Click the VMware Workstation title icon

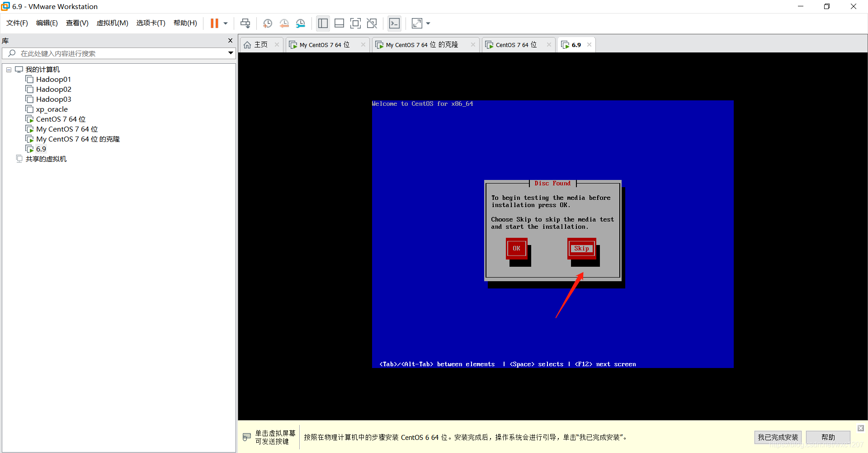tap(5, 6)
